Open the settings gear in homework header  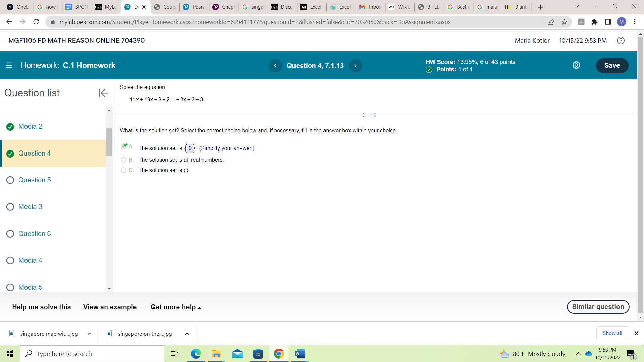pyautogui.click(x=576, y=65)
